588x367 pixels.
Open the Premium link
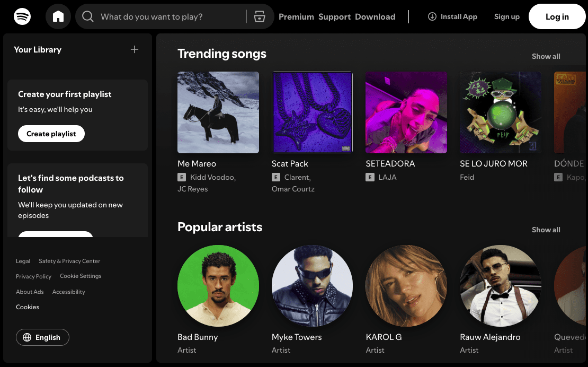click(x=296, y=17)
